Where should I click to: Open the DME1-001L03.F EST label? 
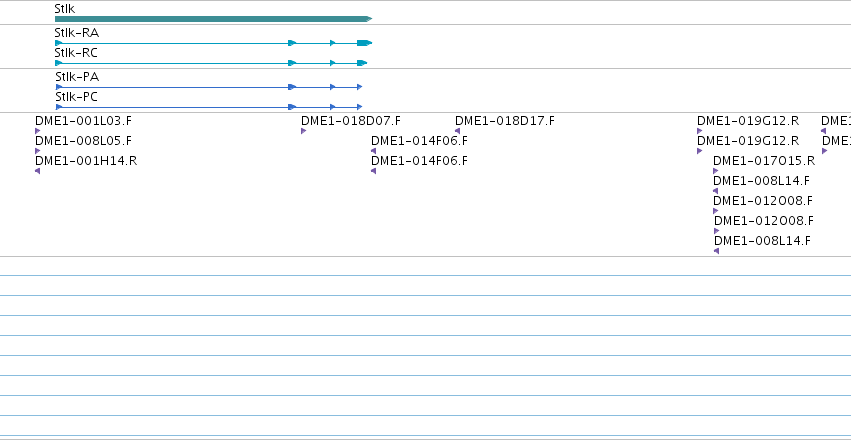click(84, 121)
